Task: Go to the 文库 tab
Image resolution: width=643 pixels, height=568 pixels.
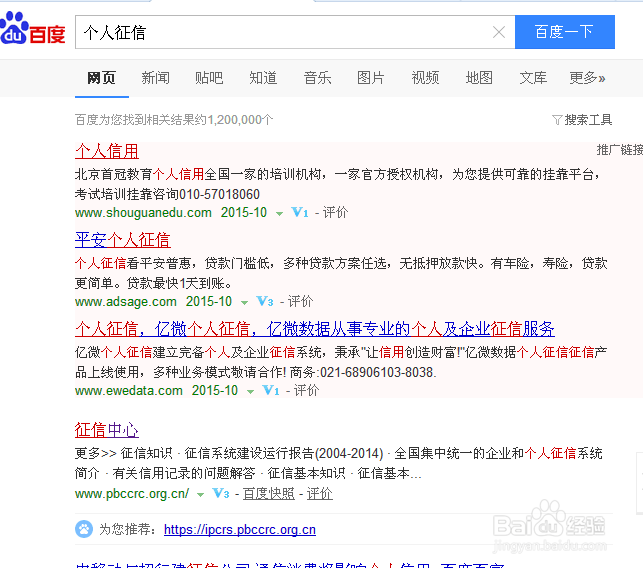Action: point(533,78)
